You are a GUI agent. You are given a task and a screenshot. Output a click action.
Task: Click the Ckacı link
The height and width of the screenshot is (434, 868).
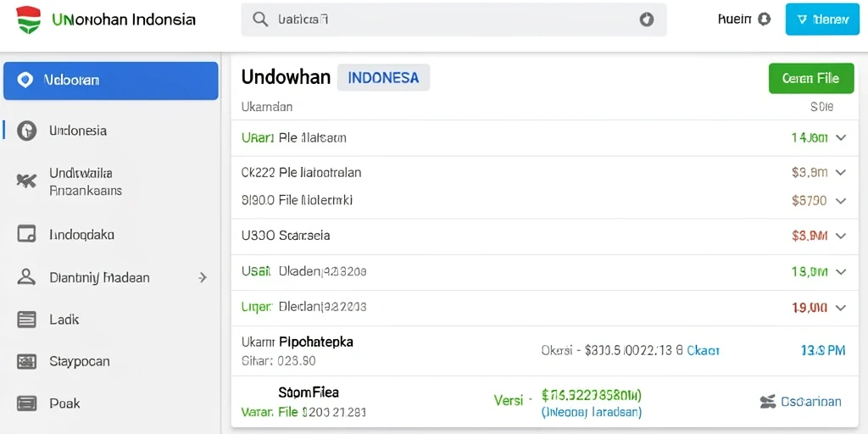703,350
